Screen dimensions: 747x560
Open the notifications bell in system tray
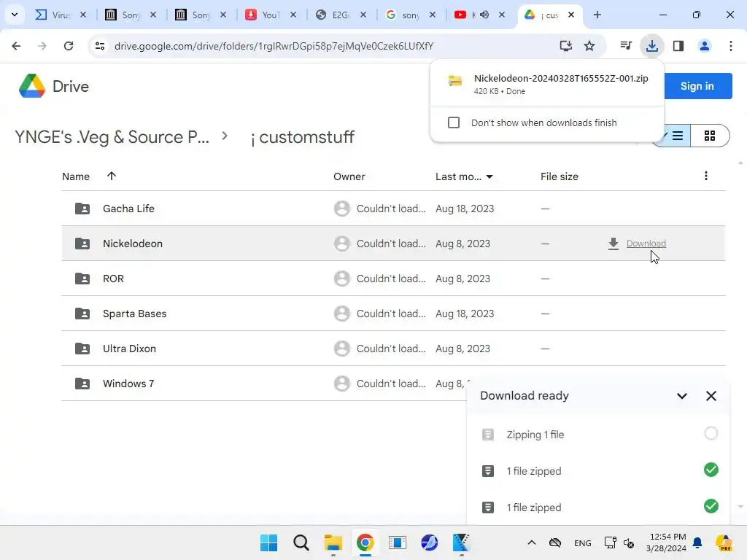pyautogui.click(x=697, y=542)
